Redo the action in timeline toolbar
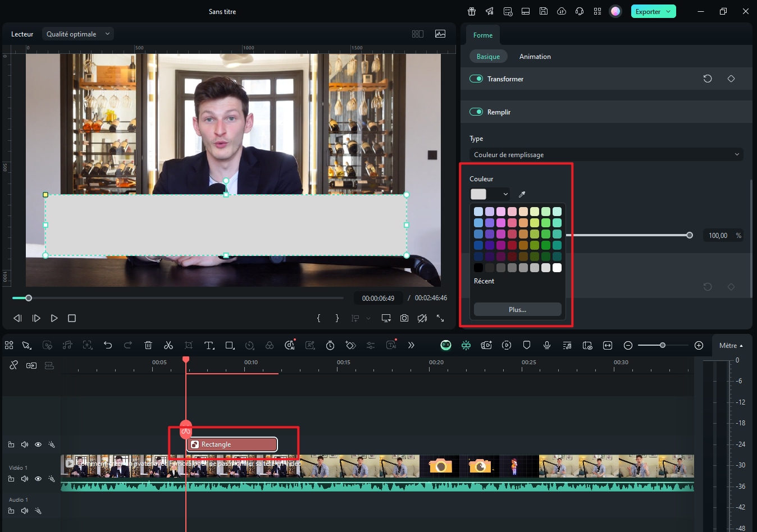 pyautogui.click(x=128, y=345)
